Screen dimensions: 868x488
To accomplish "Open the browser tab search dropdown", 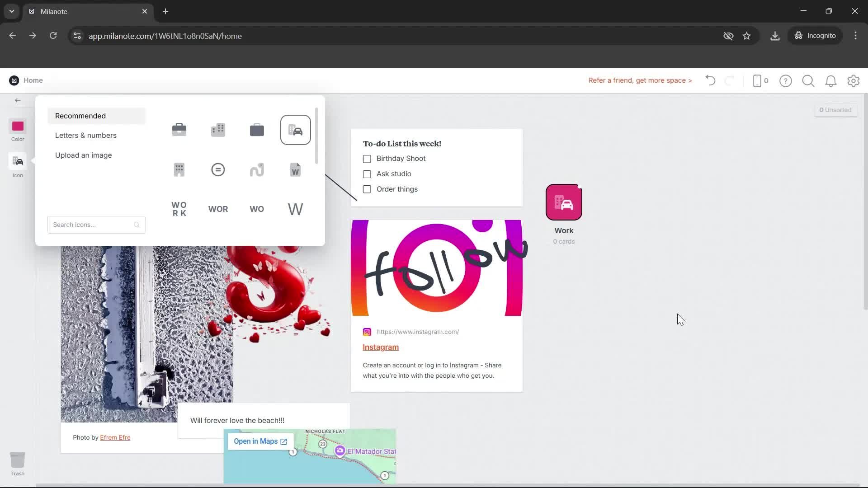I will pyautogui.click(x=11, y=11).
